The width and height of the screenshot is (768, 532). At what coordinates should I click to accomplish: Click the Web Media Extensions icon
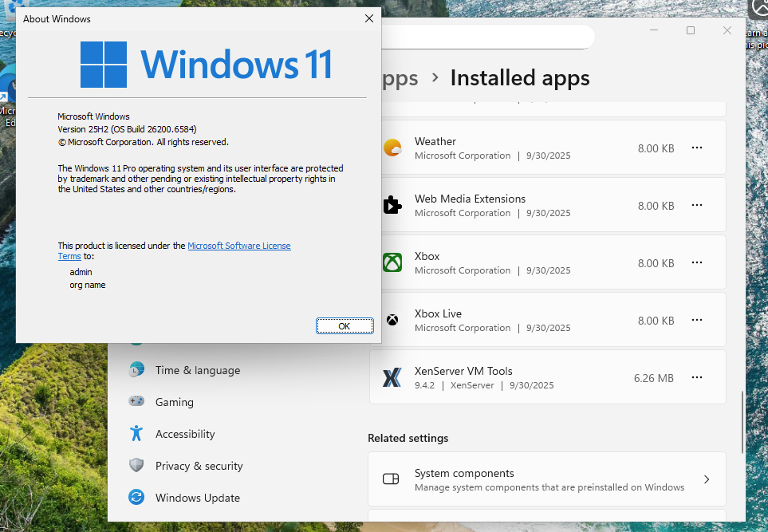click(392, 206)
